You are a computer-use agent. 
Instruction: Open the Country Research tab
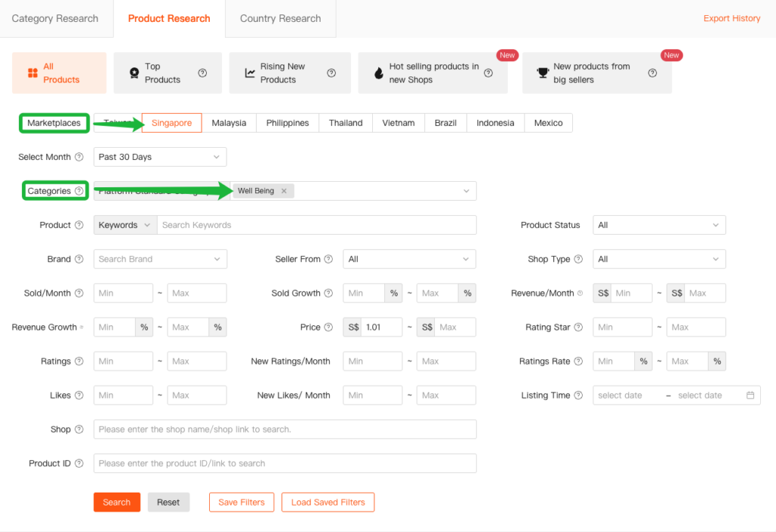(280, 18)
